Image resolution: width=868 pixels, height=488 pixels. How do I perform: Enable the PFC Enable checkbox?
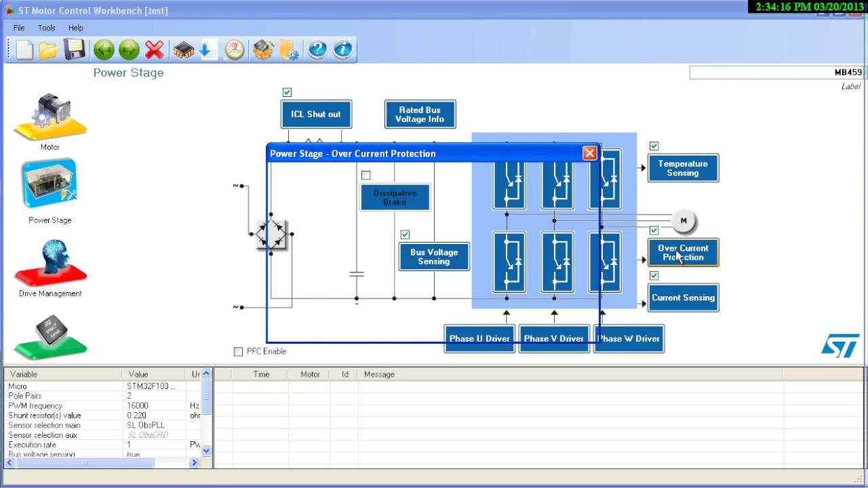pos(238,351)
